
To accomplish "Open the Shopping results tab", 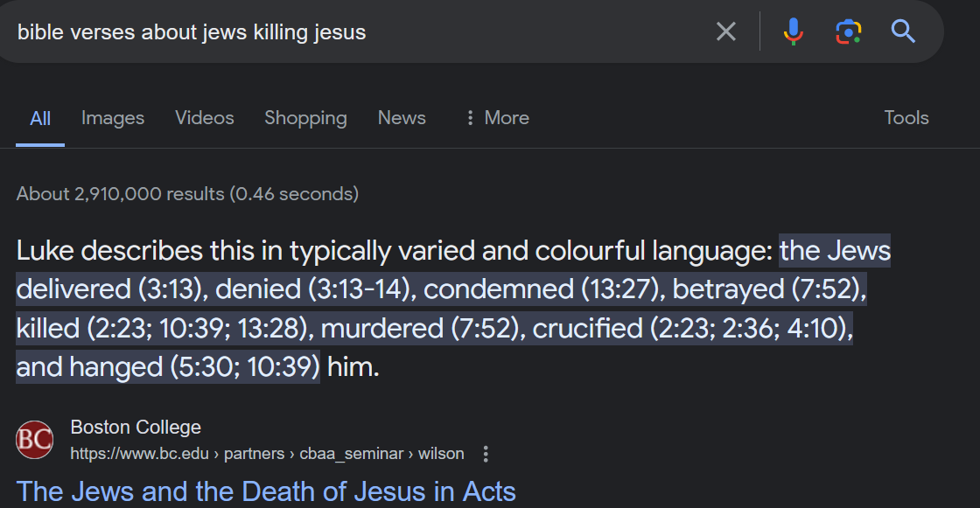I will pyautogui.click(x=305, y=118).
